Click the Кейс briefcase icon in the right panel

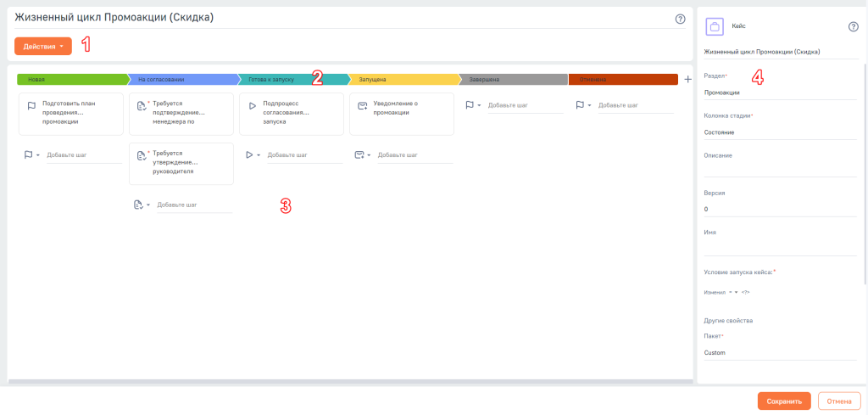(715, 26)
